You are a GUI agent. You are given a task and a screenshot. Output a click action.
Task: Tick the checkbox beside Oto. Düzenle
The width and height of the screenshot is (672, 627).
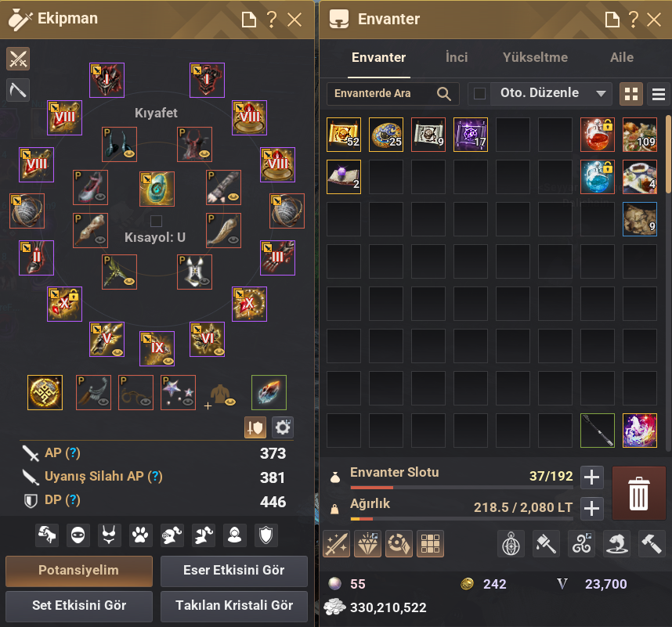[x=479, y=93]
